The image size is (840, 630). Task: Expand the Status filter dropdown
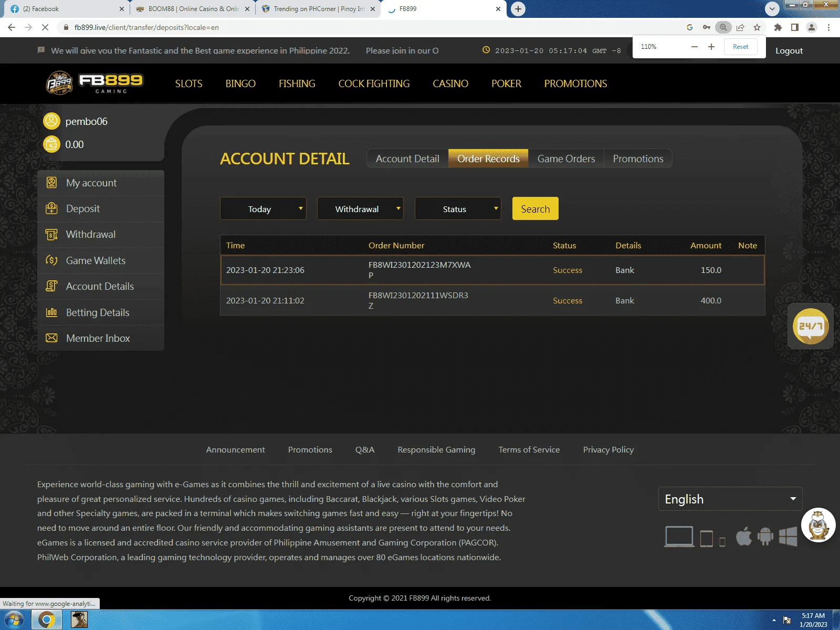[458, 208]
